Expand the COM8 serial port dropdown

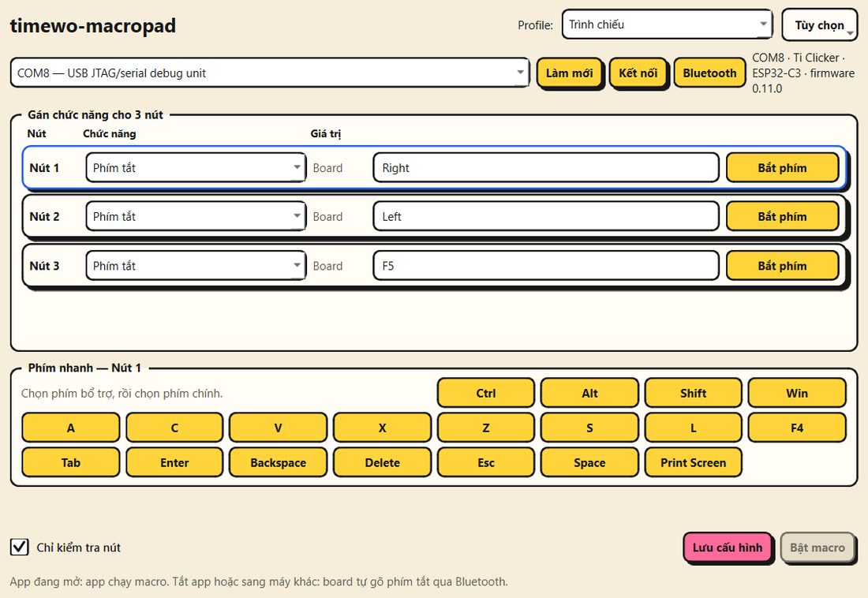[270, 73]
